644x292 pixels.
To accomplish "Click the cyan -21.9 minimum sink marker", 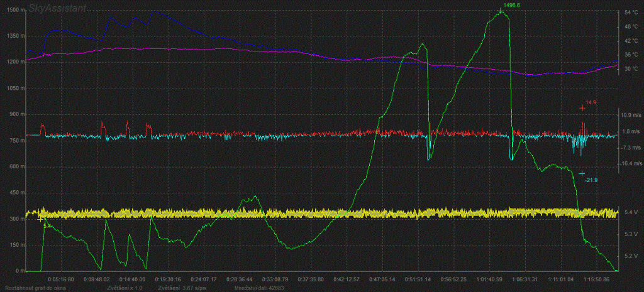I will pyautogui.click(x=582, y=173).
